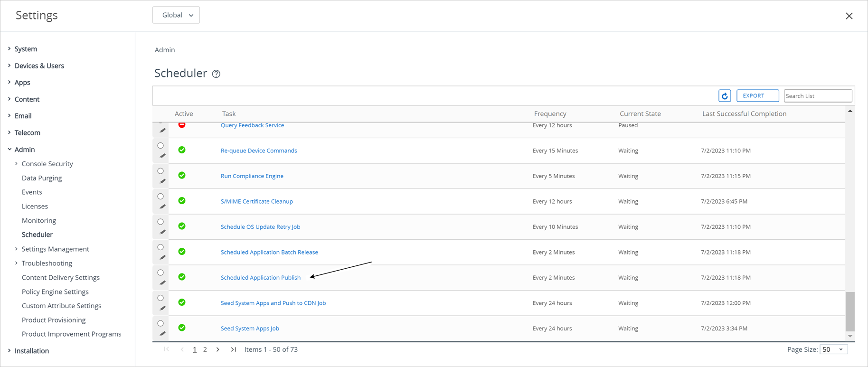Open Run Compliance Engine task link
This screenshot has height=367, width=868.
[x=252, y=176]
